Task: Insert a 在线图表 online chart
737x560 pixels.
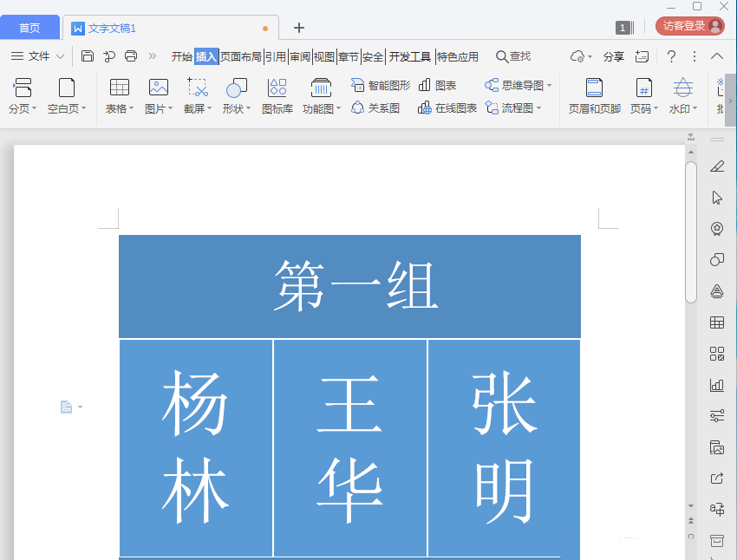Action: (x=447, y=108)
